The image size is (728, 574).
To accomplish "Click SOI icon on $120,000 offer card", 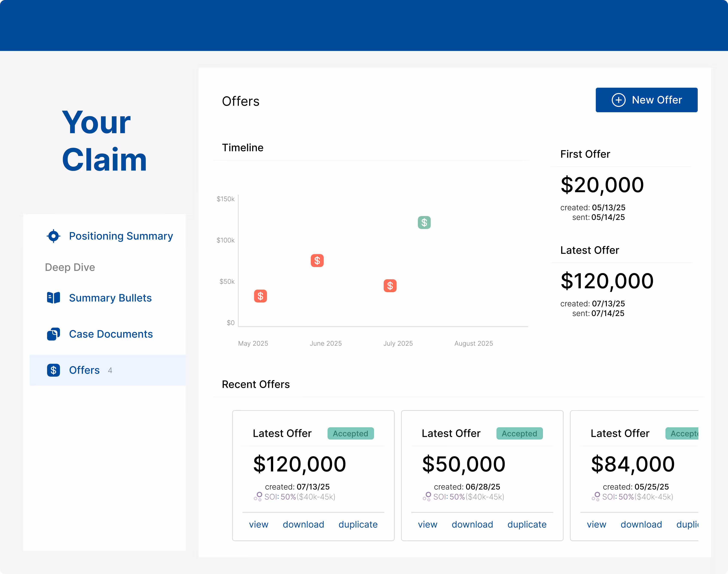I will click(x=258, y=496).
